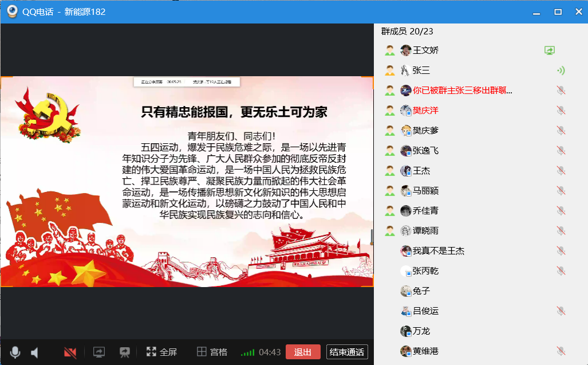Turn on the disabled camera
Screen dimensions: 588x365
tap(70, 352)
